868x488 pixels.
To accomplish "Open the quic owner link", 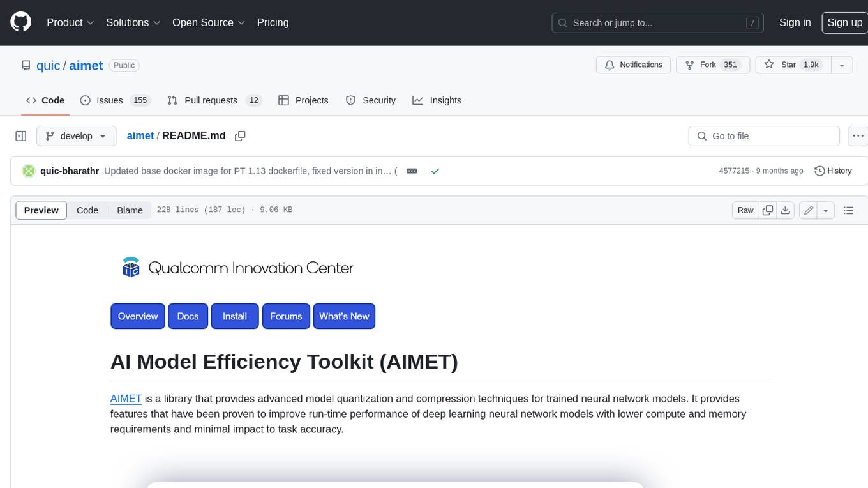I will [48, 65].
